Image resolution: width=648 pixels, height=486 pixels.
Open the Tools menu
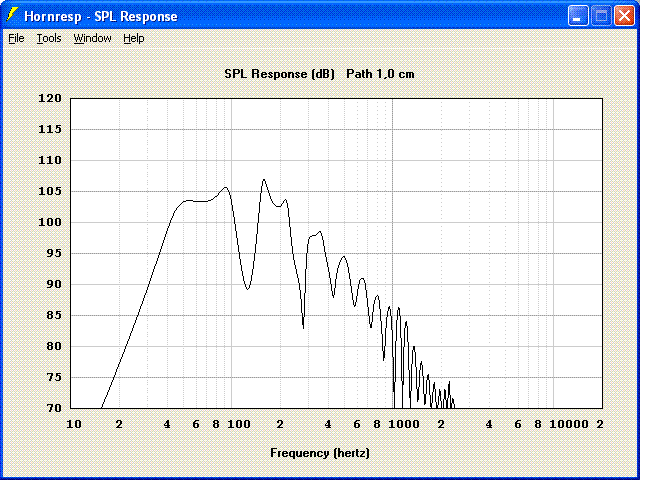pyautogui.click(x=49, y=38)
